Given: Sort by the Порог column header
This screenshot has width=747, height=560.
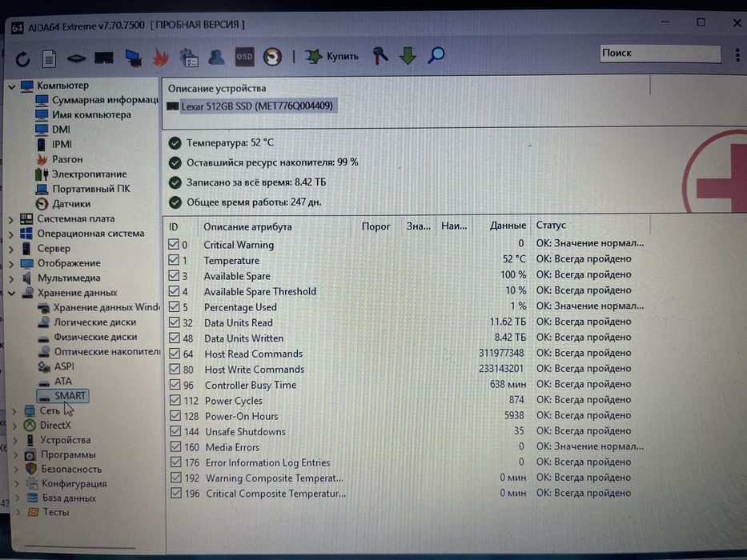Looking at the screenshot, I should (x=376, y=226).
